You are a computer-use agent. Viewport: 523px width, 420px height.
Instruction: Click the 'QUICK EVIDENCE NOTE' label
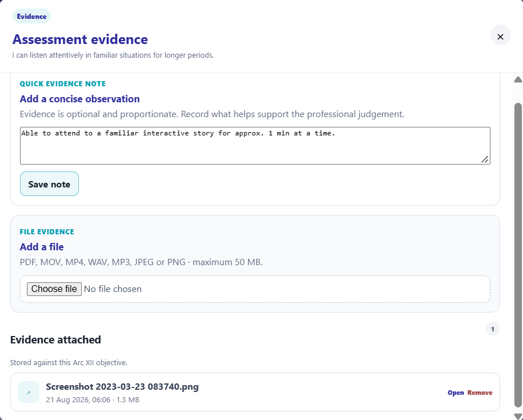(x=63, y=83)
